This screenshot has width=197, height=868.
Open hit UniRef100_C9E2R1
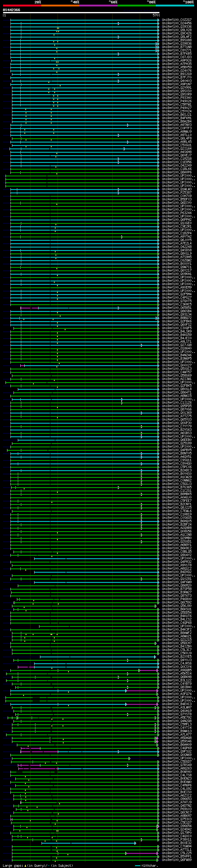pyautogui.click(x=177, y=226)
